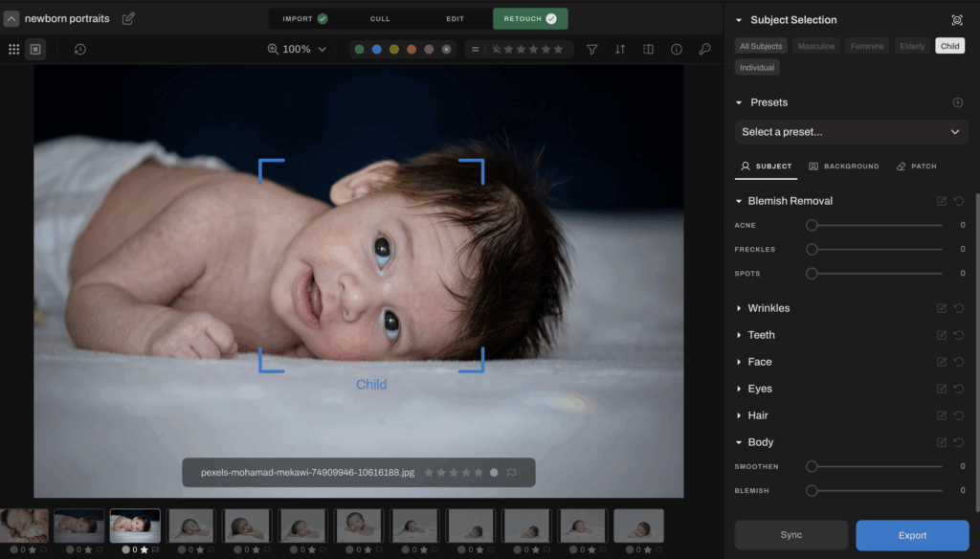980x559 pixels.
Task: Switch to the Background tab
Action: click(x=844, y=166)
